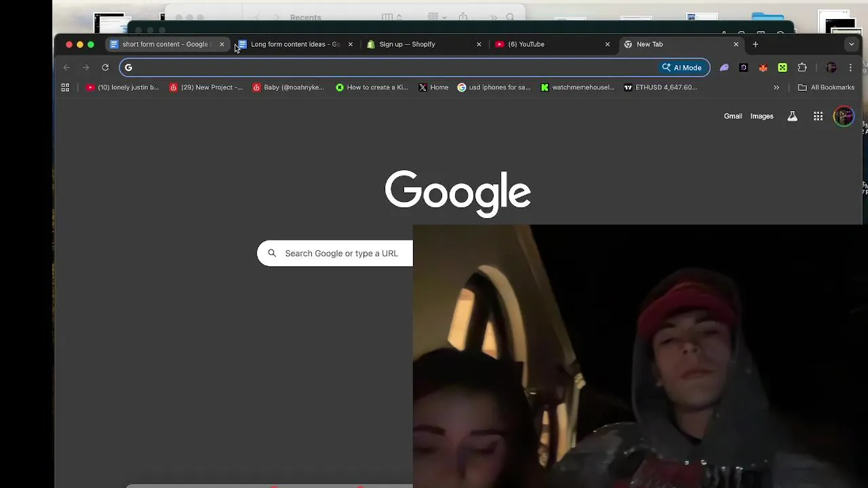Image resolution: width=868 pixels, height=488 pixels.
Task: Open the X Home bookmark
Action: click(433, 87)
